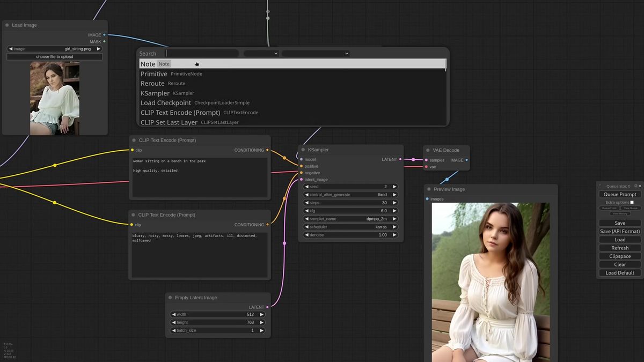Click Save (API Format)
Viewport: 644px width, 362px height.
tap(620, 231)
